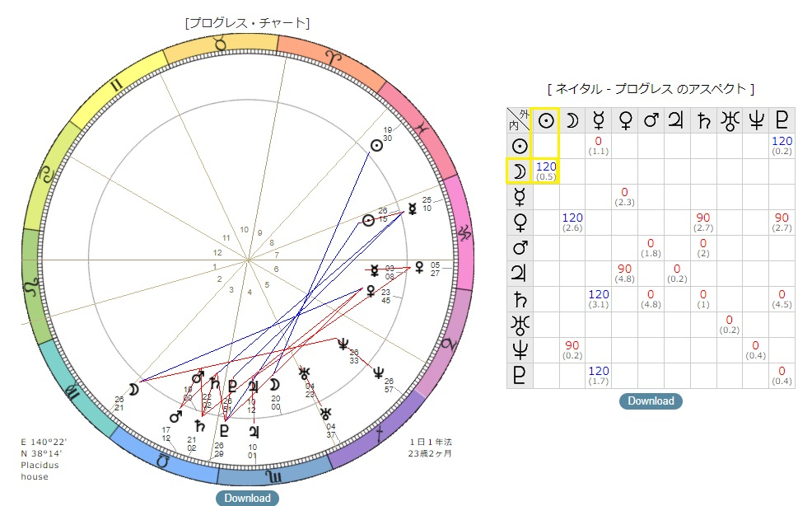The width and height of the screenshot is (812, 506).
Task: Select the highlighted Moon row header icon
Action: click(520, 171)
